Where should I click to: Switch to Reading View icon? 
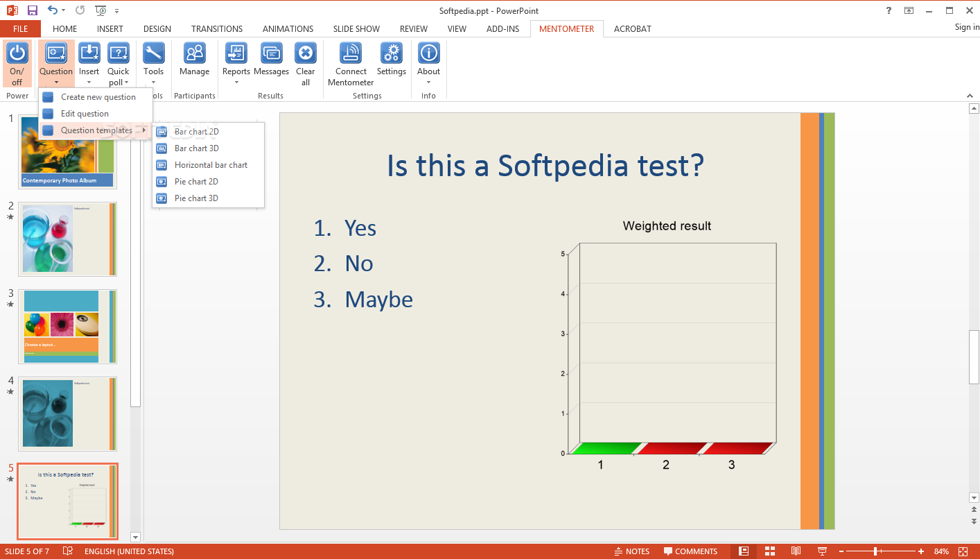click(796, 551)
